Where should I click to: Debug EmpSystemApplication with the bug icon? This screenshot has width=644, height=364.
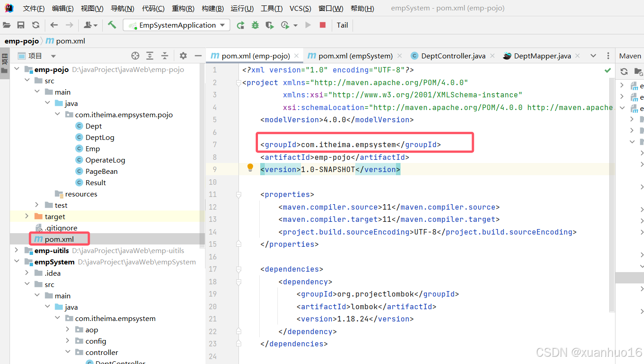coord(255,25)
